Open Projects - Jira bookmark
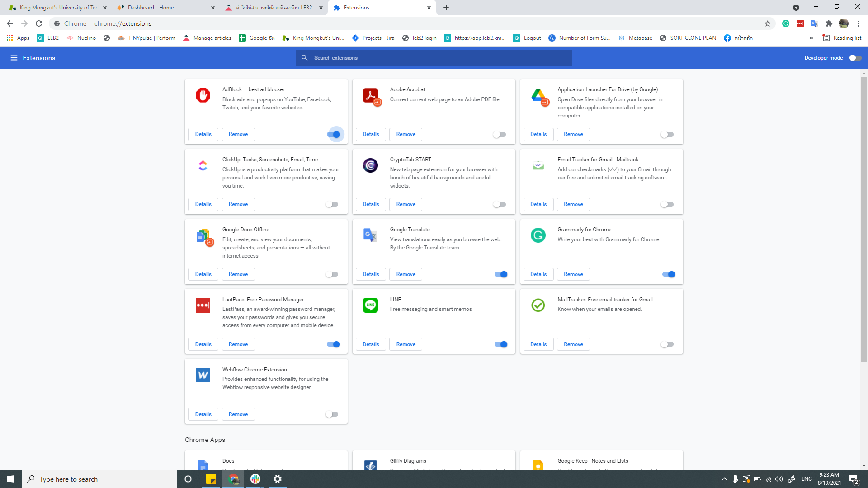 373,38
